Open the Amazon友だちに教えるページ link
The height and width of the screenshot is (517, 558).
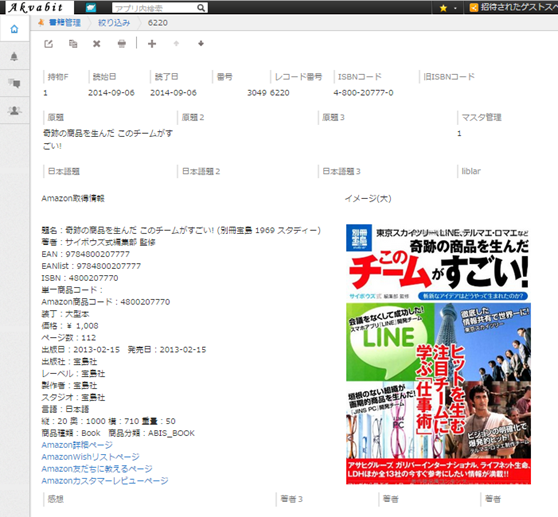[97, 469]
